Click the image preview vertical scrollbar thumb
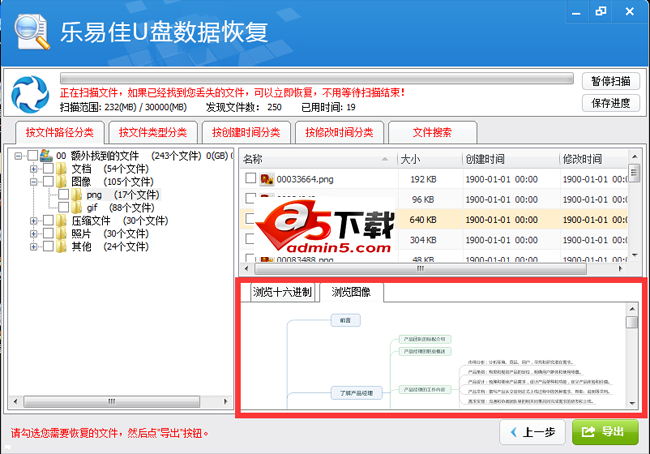The width and height of the screenshot is (650, 454). click(632, 322)
